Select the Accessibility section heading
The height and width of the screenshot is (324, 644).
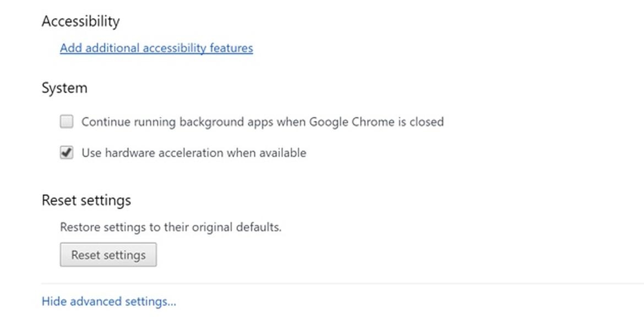80,21
